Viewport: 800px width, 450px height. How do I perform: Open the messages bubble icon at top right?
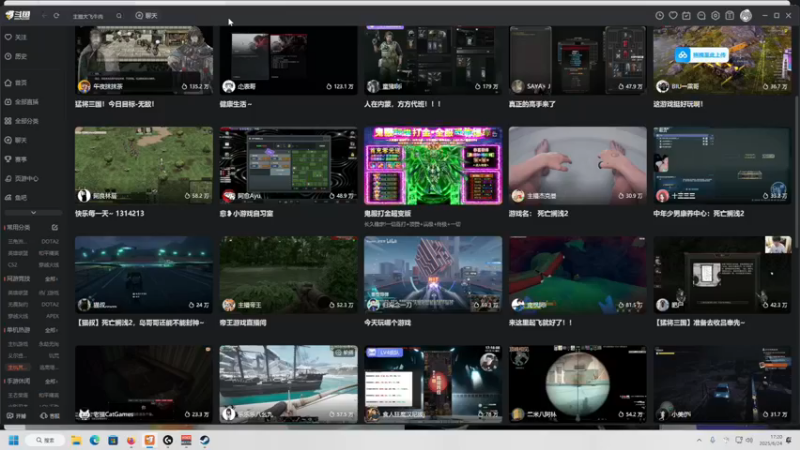coord(701,16)
